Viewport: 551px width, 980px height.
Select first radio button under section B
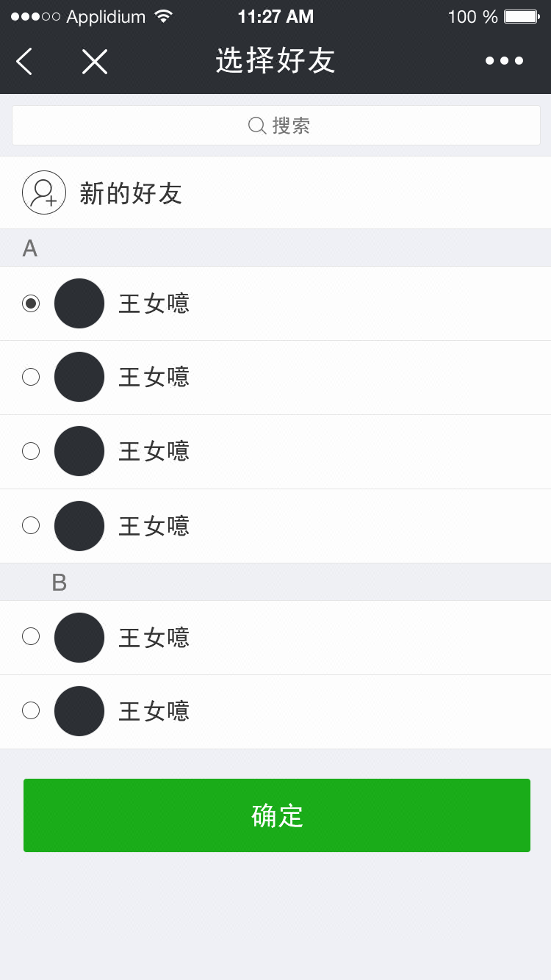pos(31,636)
